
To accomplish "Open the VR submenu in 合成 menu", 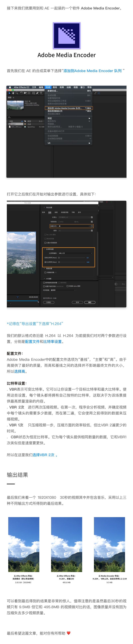I will (x=69, y=143).
